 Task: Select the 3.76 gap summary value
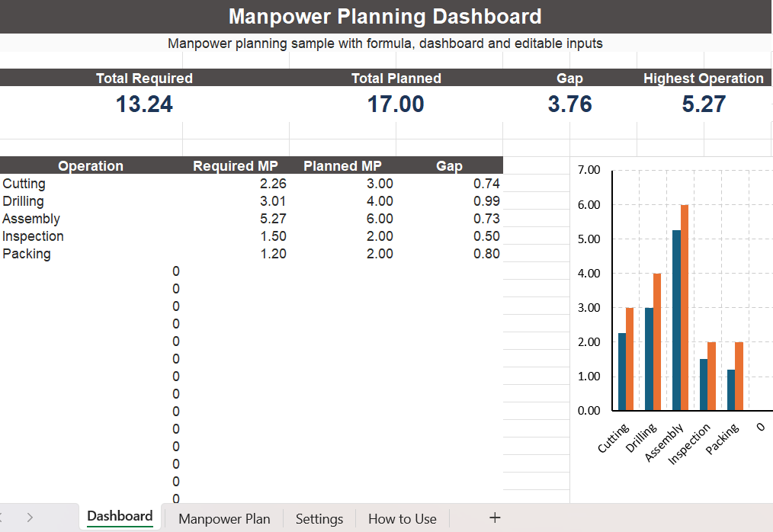pyautogui.click(x=570, y=104)
